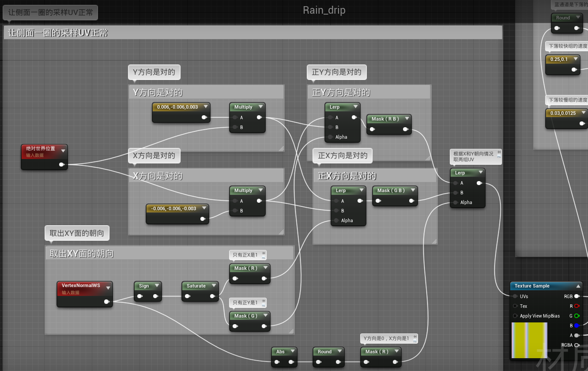Expand the Saturate node arrow
Viewport: 588px width, 371px height.
[x=214, y=285]
